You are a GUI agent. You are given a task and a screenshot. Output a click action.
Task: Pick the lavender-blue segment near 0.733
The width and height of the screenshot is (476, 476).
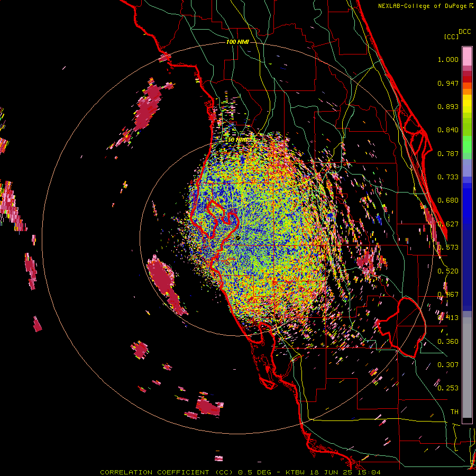pyautogui.click(x=467, y=169)
